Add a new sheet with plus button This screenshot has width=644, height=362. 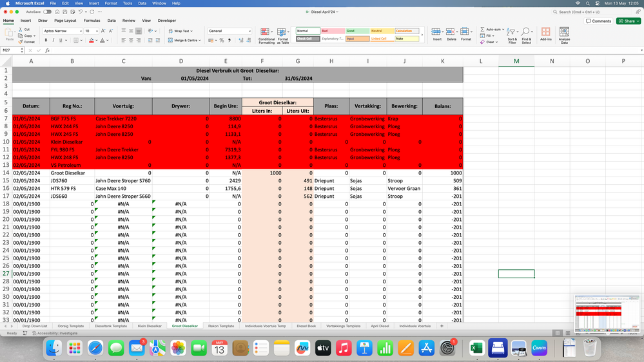point(442,326)
